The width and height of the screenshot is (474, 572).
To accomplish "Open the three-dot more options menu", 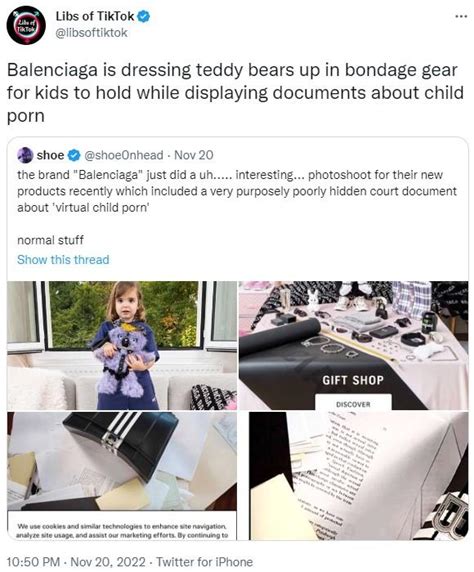I will [x=461, y=16].
